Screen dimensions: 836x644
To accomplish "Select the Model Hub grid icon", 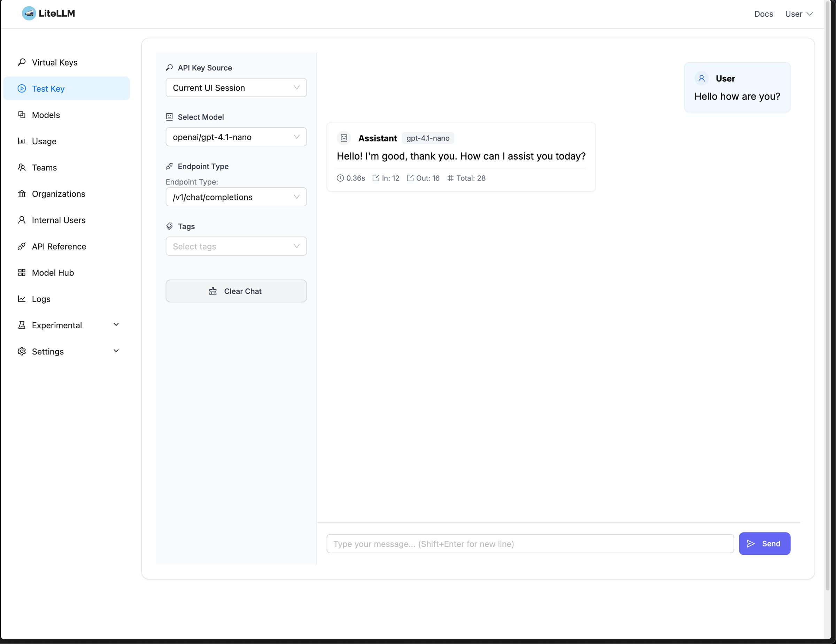I will pos(22,272).
